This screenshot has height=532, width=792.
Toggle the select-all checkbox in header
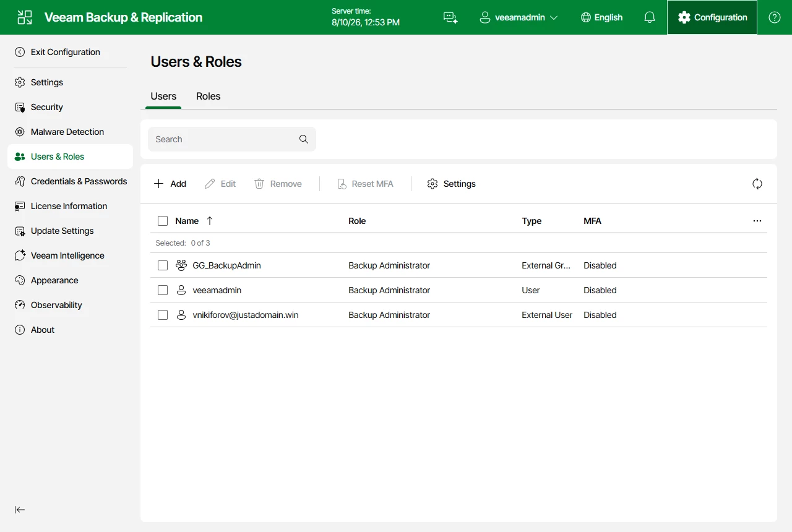tap(163, 221)
